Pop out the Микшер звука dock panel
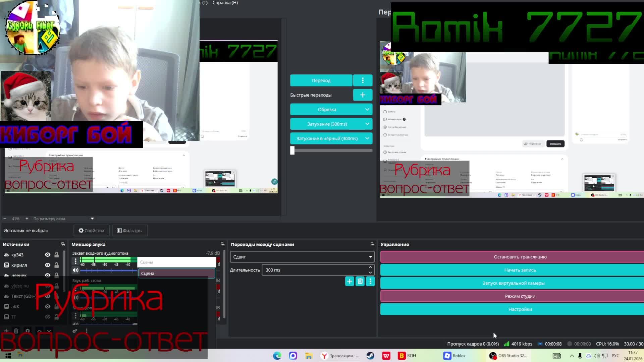This screenshot has width=644, height=362. [222, 244]
